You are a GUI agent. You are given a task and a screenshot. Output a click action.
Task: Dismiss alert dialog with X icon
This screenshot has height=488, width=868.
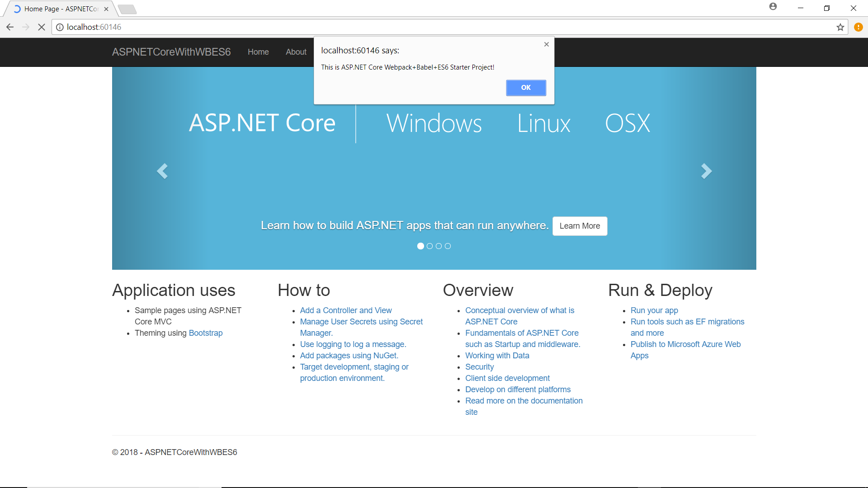point(546,44)
